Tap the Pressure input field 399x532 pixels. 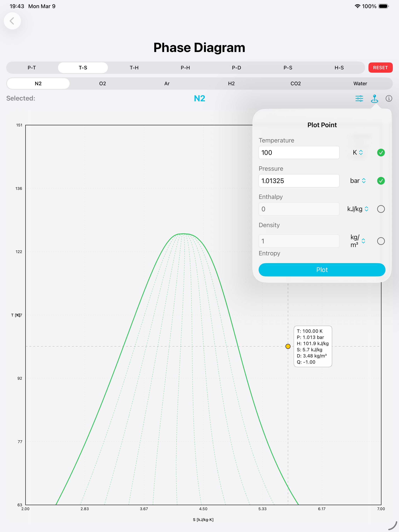pos(299,181)
